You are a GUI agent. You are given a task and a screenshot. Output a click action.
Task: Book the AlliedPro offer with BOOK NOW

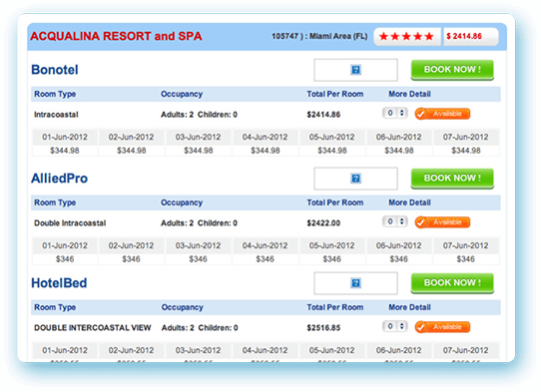click(452, 179)
